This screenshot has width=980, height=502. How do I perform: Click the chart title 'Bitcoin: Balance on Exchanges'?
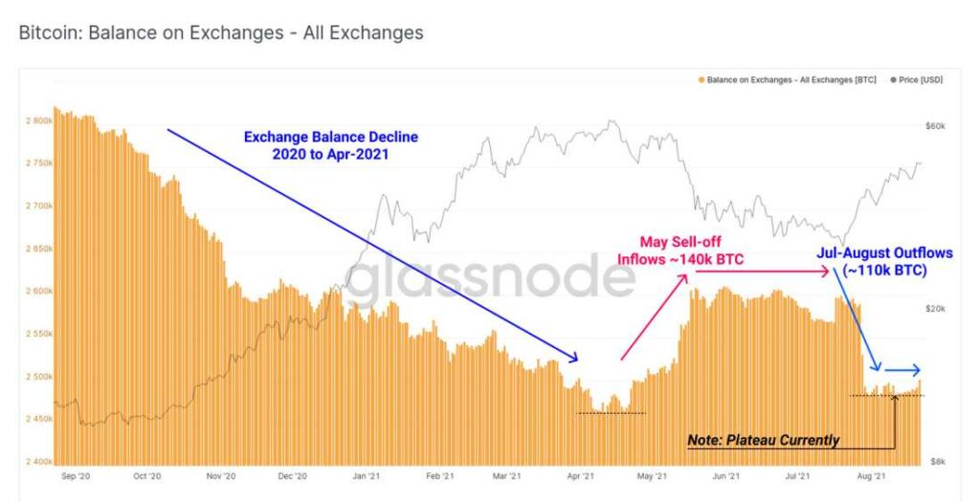click(220, 33)
